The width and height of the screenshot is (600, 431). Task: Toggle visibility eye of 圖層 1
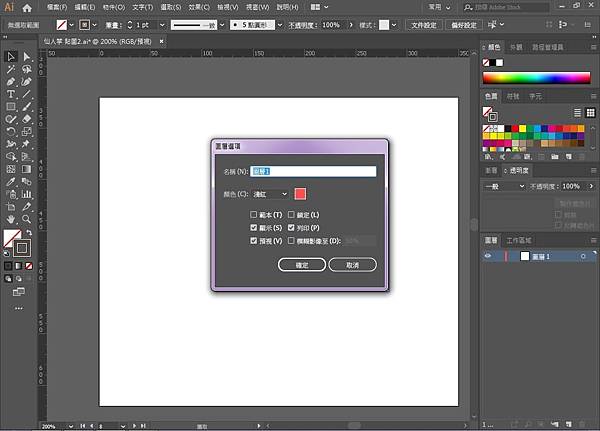488,256
